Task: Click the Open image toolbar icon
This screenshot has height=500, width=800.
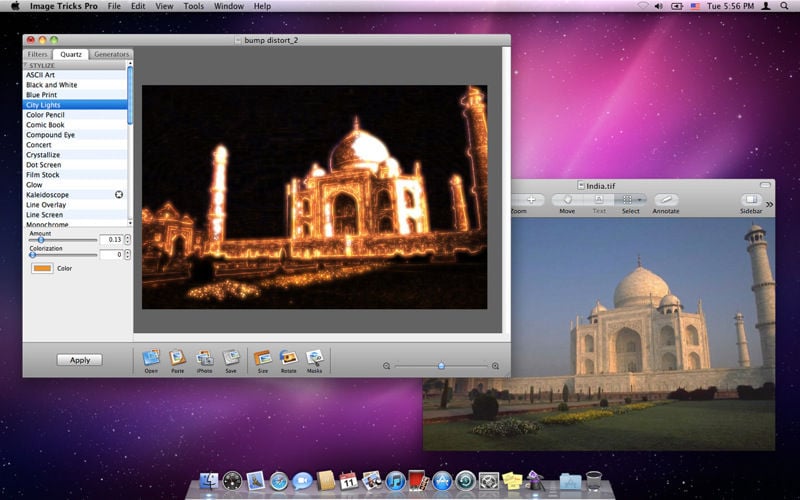Action: (x=151, y=357)
